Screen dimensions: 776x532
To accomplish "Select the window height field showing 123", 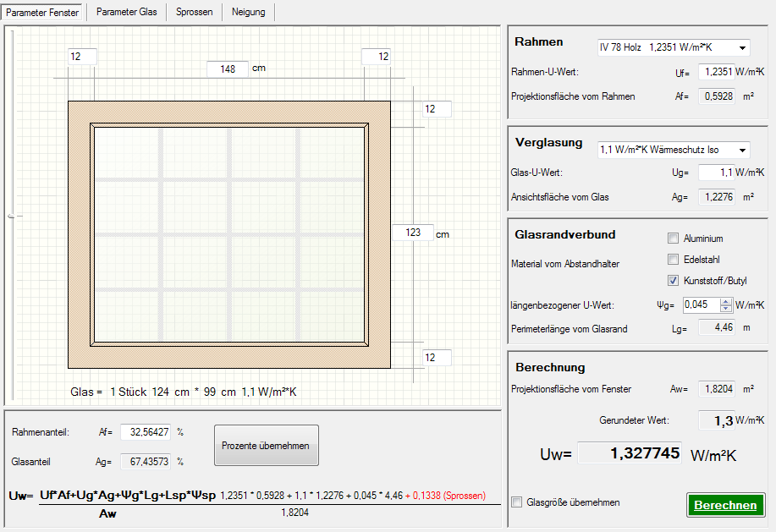I will [413, 233].
